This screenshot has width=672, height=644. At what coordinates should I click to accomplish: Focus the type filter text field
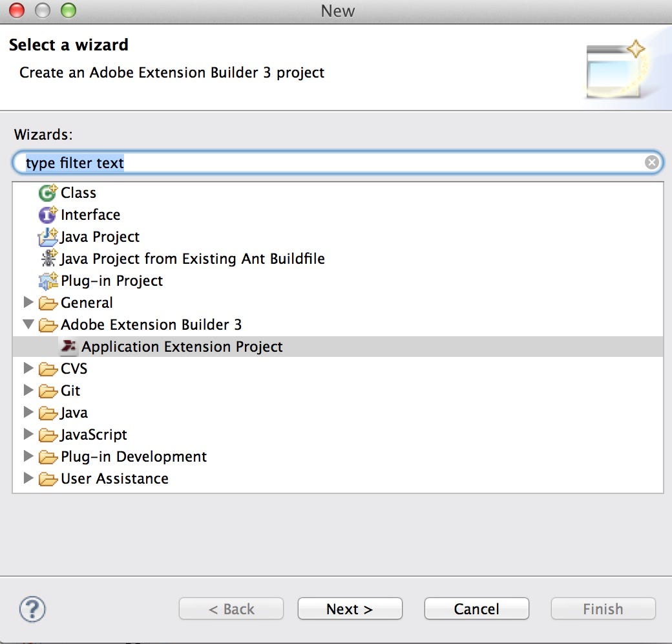point(337,162)
